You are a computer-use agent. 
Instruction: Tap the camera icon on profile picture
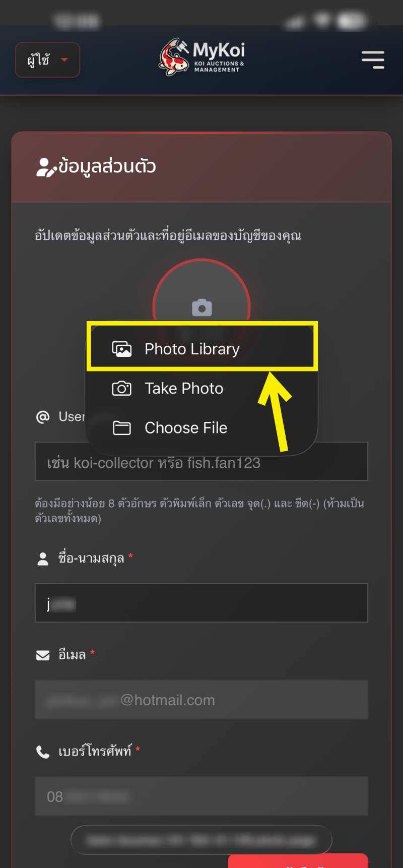click(202, 307)
